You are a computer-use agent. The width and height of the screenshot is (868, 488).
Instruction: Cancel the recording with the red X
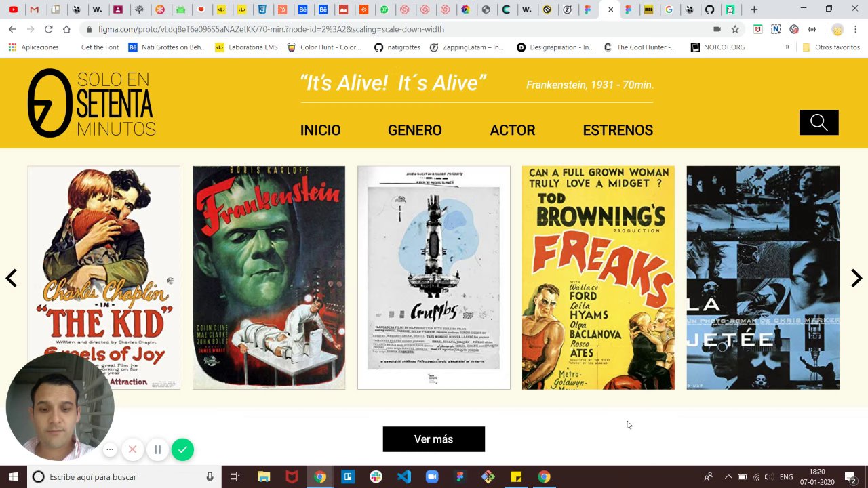[132, 449]
